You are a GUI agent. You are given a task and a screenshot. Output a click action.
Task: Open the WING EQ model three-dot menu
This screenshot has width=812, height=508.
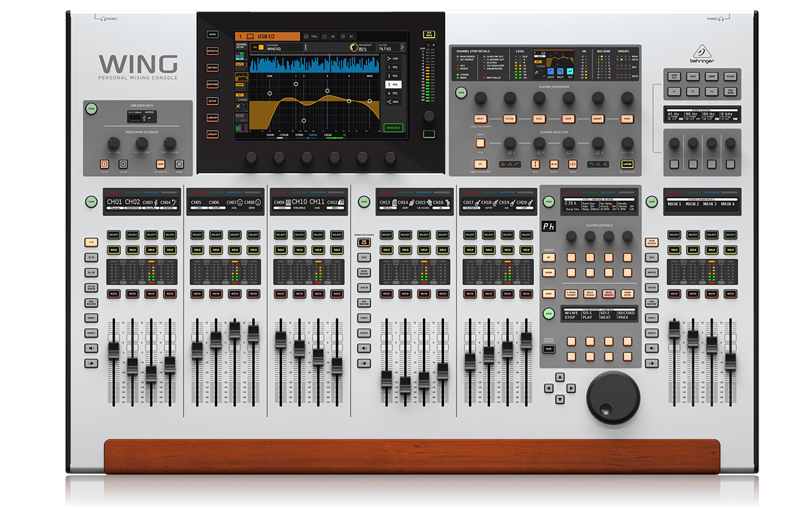pyautogui.click(x=305, y=47)
